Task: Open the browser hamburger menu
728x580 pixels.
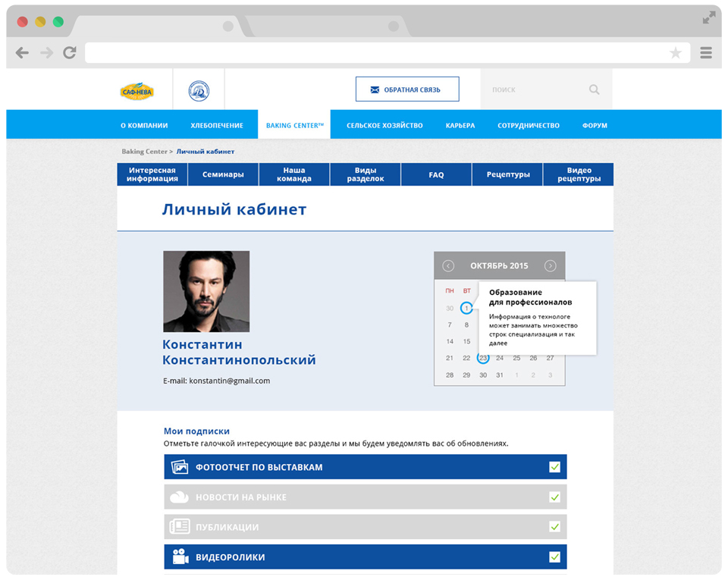Action: [705, 52]
